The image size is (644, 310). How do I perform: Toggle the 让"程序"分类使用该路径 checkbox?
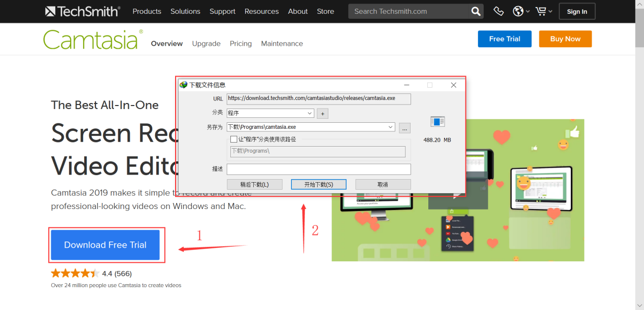pyautogui.click(x=233, y=139)
